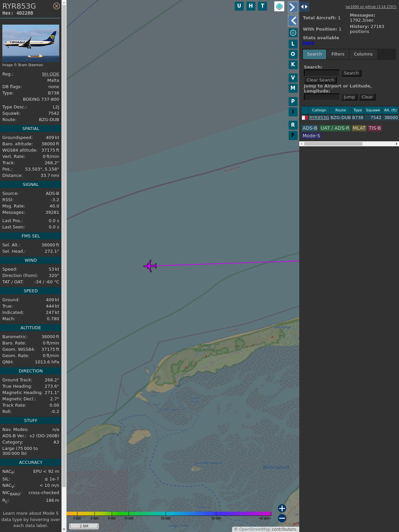Click the Search submit button
This screenshot has width=399, height=532.
pyautogui.click(x=351, y=73)
